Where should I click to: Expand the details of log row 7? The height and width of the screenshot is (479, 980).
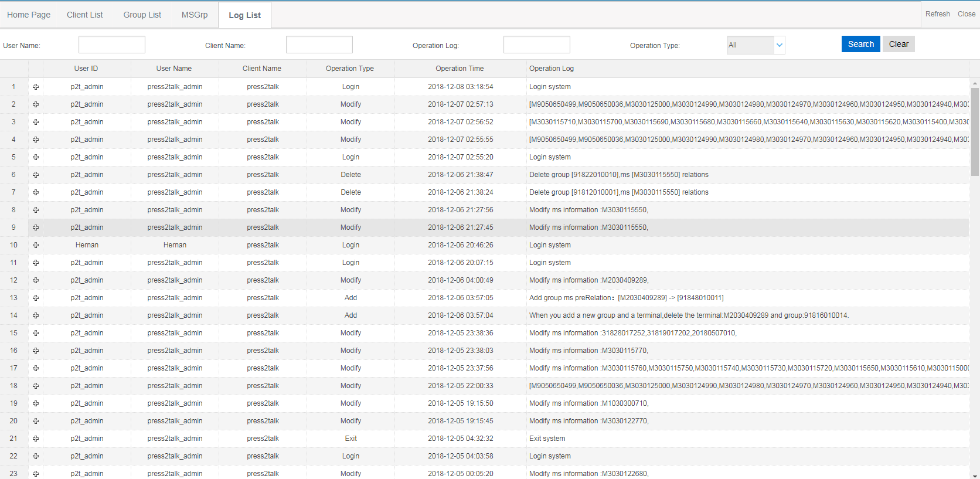pyautogui.click(x=36, y=192)
